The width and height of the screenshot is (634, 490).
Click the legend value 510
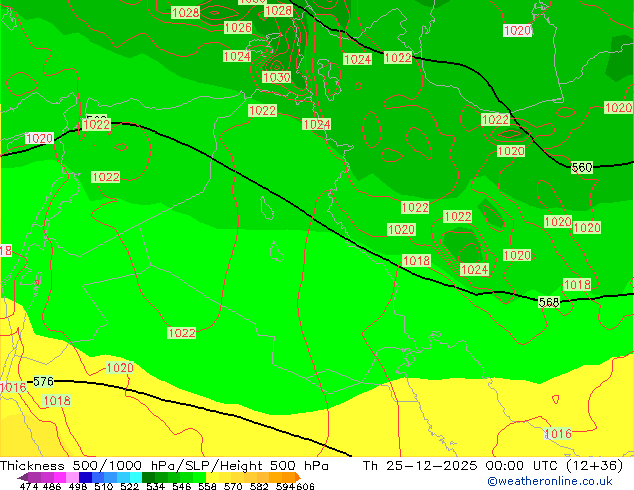[x=104, y=486]
